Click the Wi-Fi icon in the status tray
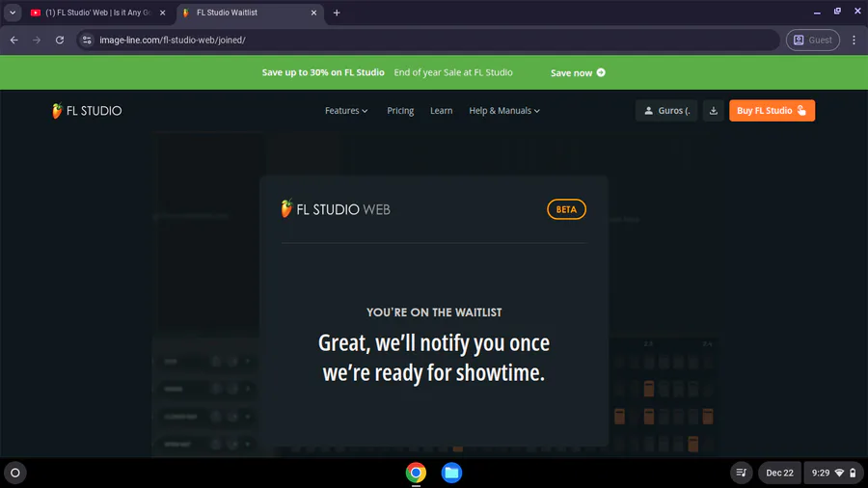 click(839, 474)
